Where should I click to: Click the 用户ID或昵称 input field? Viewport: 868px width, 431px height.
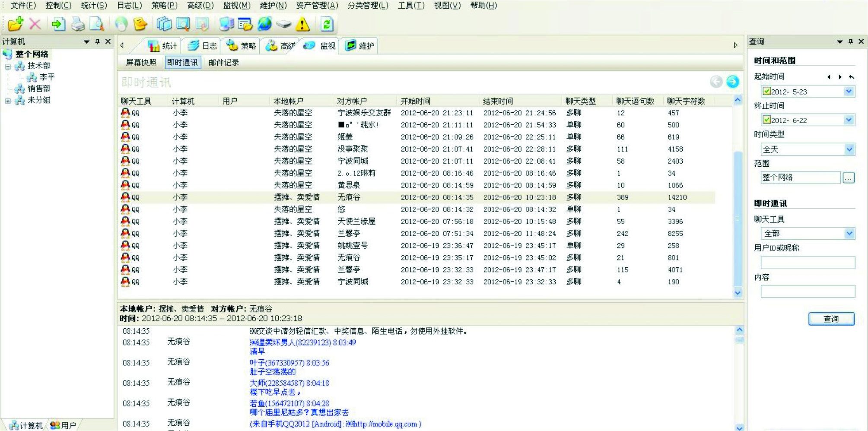pyautogui.click(x=808, y=262)
